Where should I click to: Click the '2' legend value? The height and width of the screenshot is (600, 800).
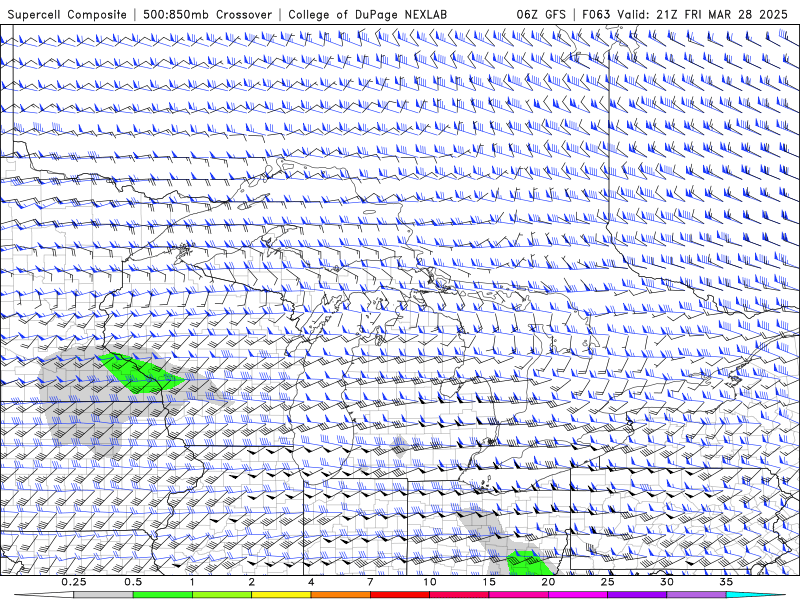pos(252,582)
